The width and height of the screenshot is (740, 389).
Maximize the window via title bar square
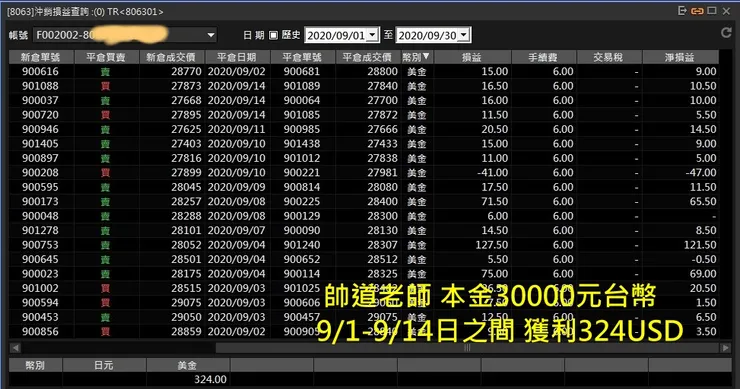pos(712,10)
